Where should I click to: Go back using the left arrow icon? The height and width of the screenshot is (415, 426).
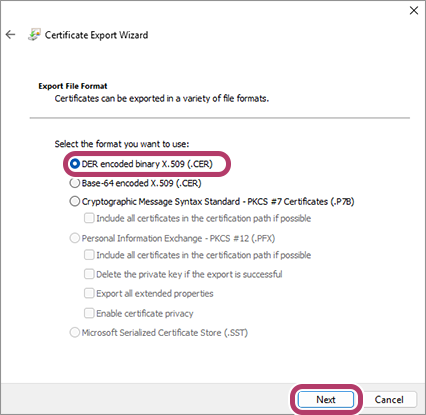(11, 35)
